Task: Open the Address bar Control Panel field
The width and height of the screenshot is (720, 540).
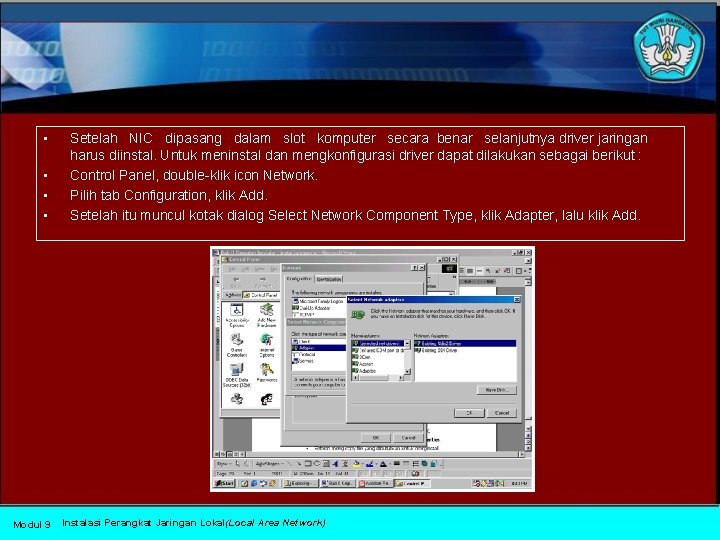Action: tap(261, 295)
